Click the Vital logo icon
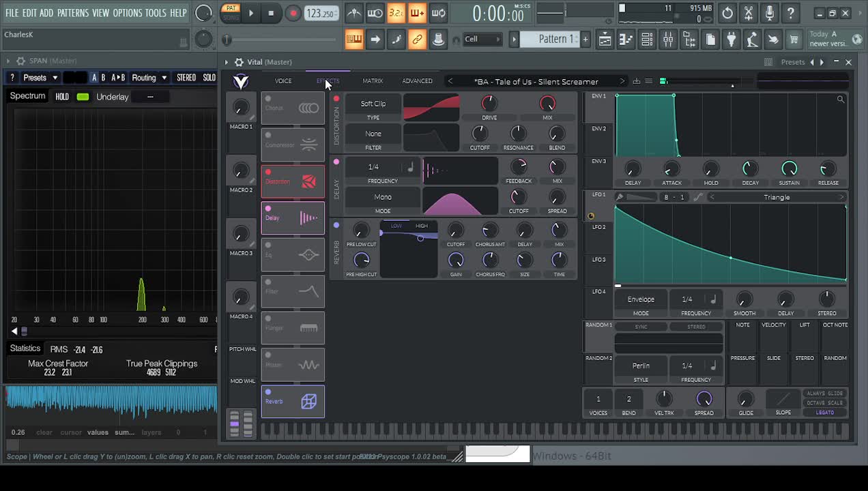Image resolution: width=868 pixels, height=491 pixels. pos(241,82)
